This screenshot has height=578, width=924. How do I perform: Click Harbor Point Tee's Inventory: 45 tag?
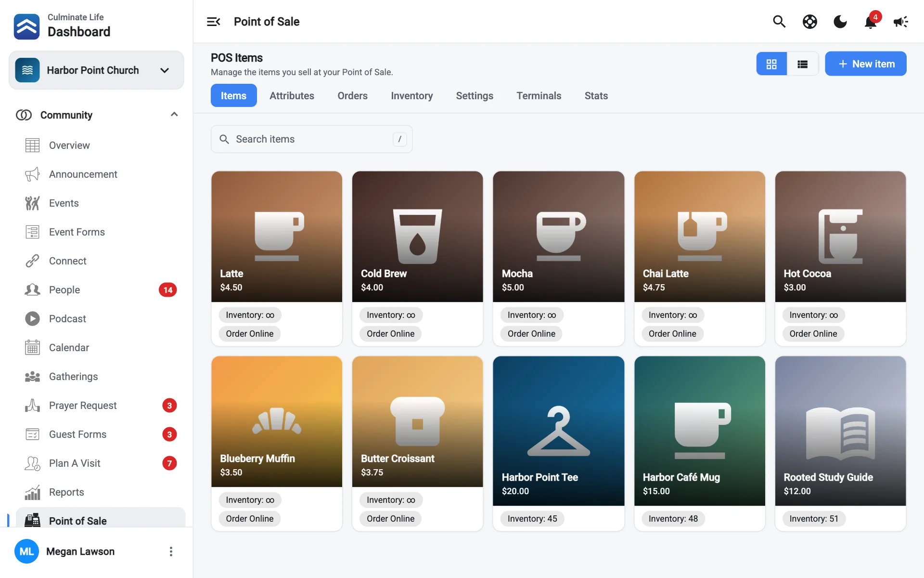click(532, 519)
